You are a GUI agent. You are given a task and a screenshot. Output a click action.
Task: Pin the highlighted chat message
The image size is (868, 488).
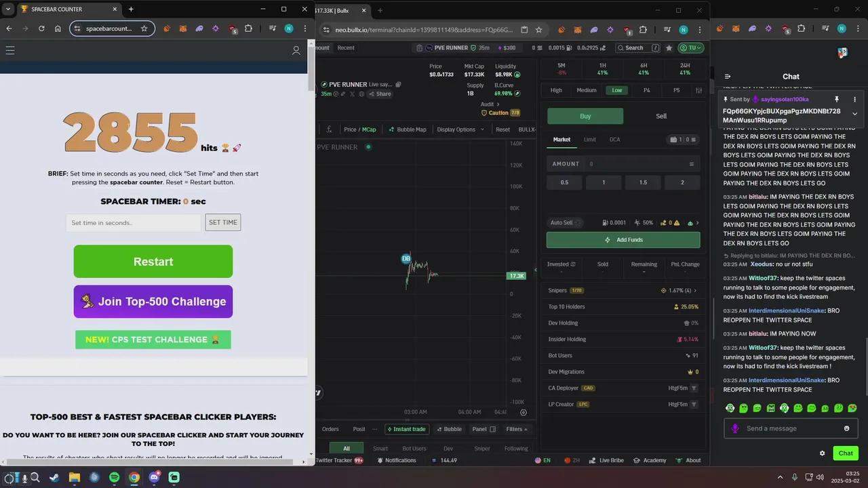[837, 99]
